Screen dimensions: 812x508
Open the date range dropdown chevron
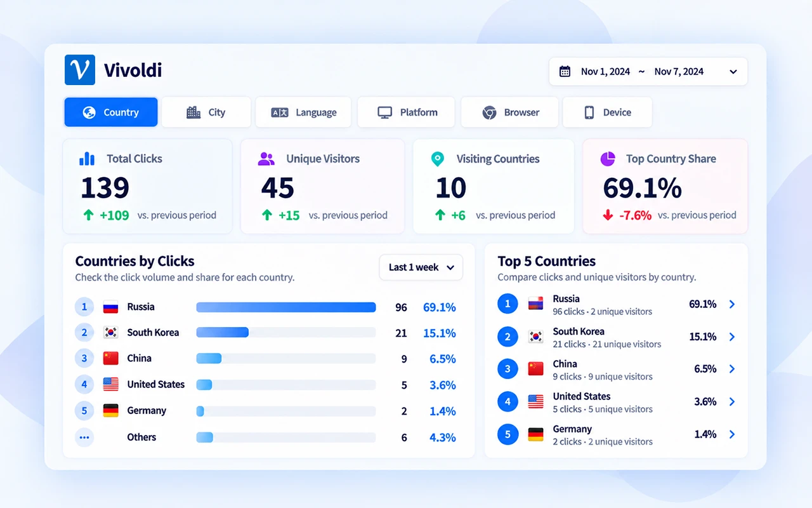[733, 72]
